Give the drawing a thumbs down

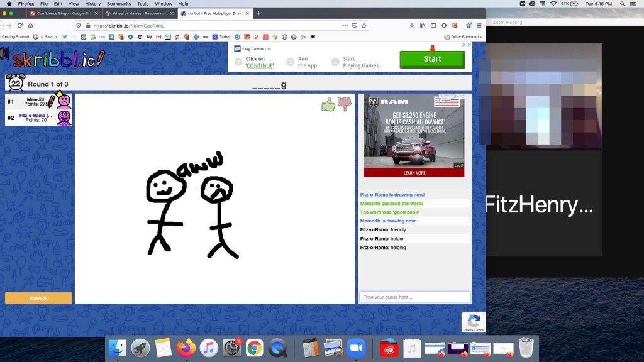pos(343,104)
